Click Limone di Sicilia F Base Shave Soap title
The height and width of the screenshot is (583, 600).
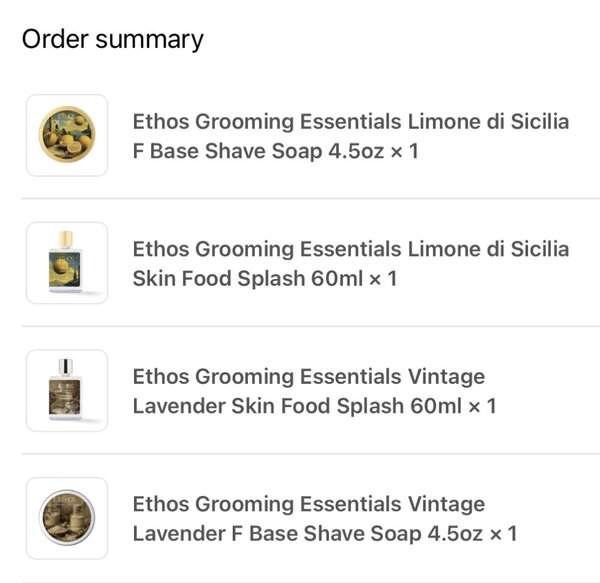pyautogui.click(x=351, y=136)
